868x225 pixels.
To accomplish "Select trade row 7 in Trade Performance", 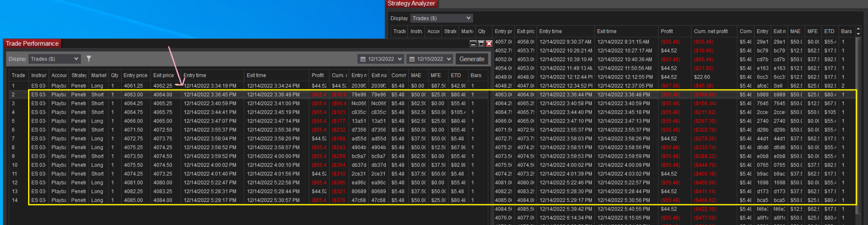I will tap(249, 139).
